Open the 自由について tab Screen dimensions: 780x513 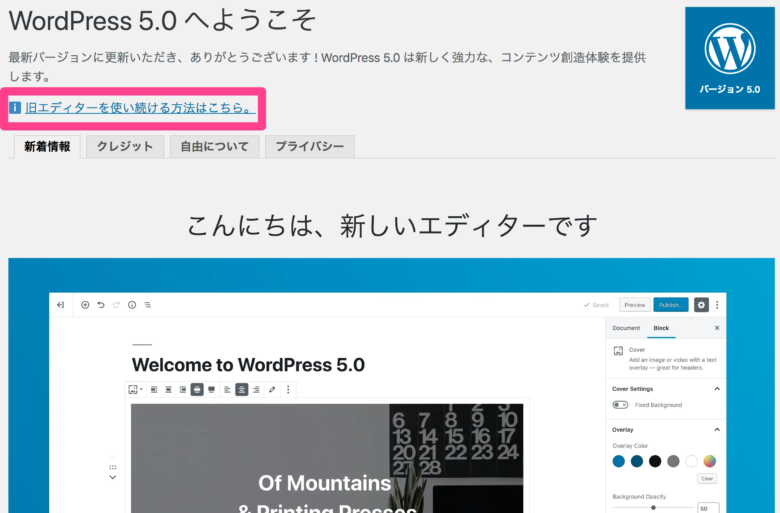pos(214,146)
